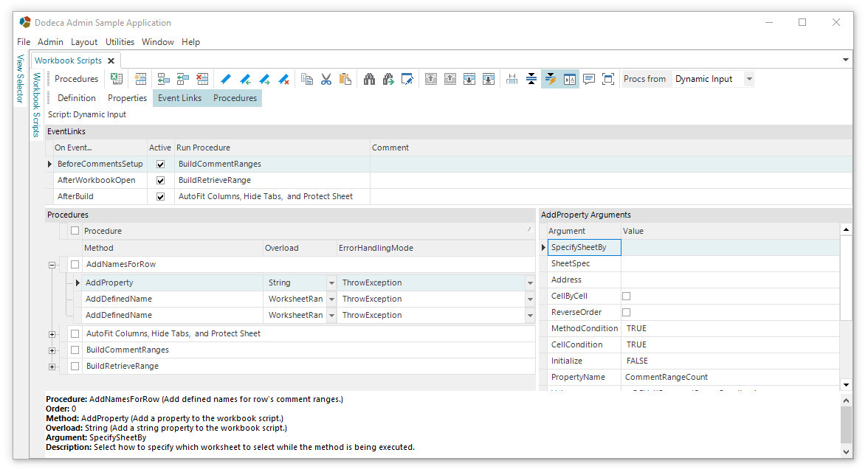Screen dimensions: 868x475
Task: Check the BuildRetrieveRange procedure checkbox
Action: [x=75, y=366]
